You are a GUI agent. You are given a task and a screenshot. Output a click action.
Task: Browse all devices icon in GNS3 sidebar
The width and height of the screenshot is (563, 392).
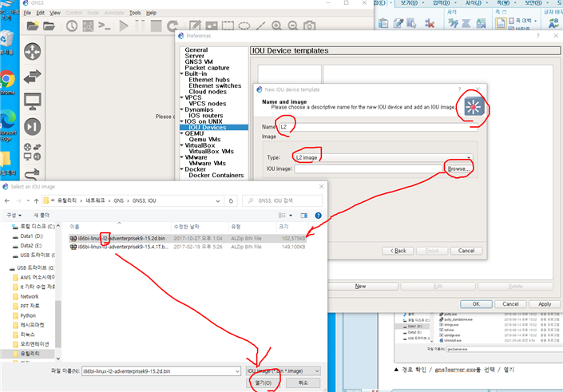point(32,152)
